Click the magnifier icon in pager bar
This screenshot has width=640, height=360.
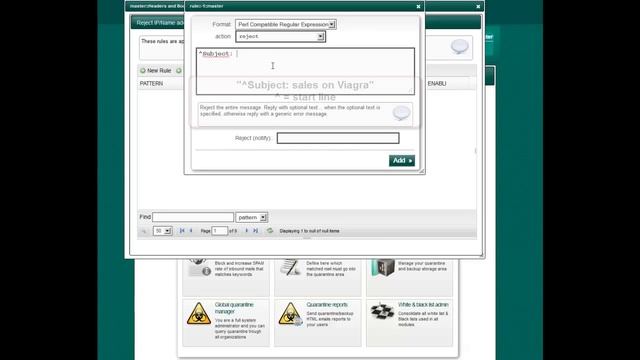point(144,231)
